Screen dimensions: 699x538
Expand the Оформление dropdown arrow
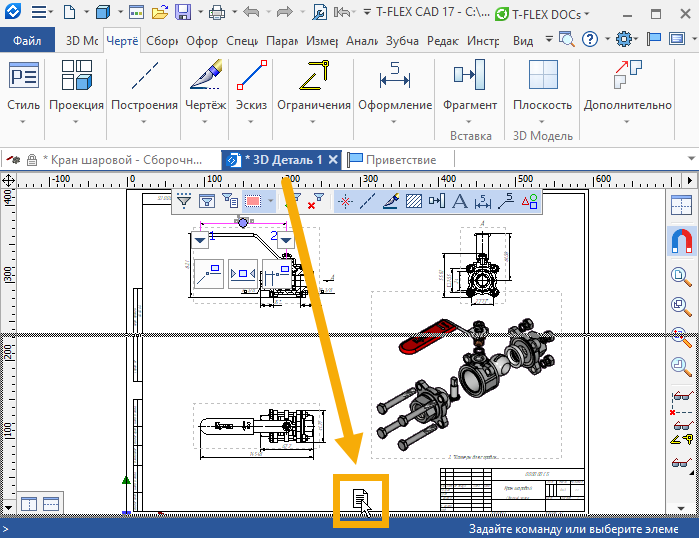coord(394,122)
